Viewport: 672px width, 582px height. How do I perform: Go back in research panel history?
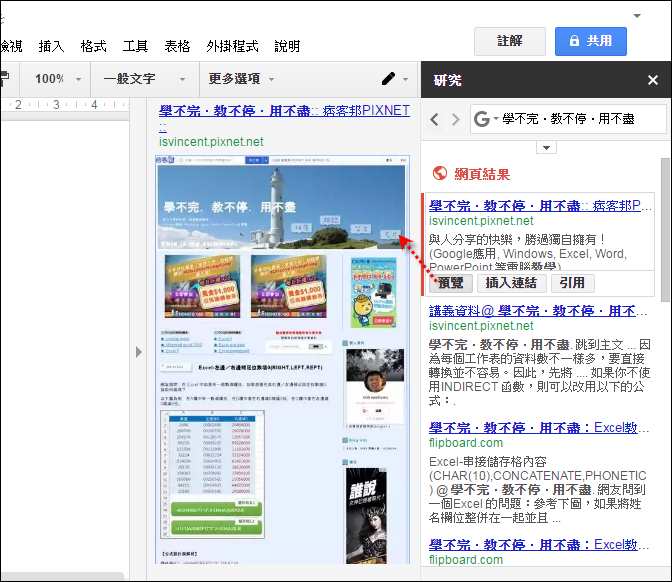click(x=435, y=119)
